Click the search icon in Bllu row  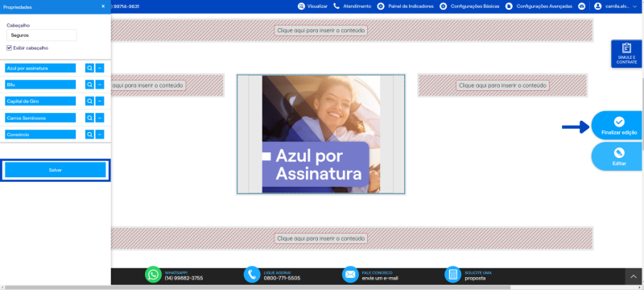click(89, 85)
